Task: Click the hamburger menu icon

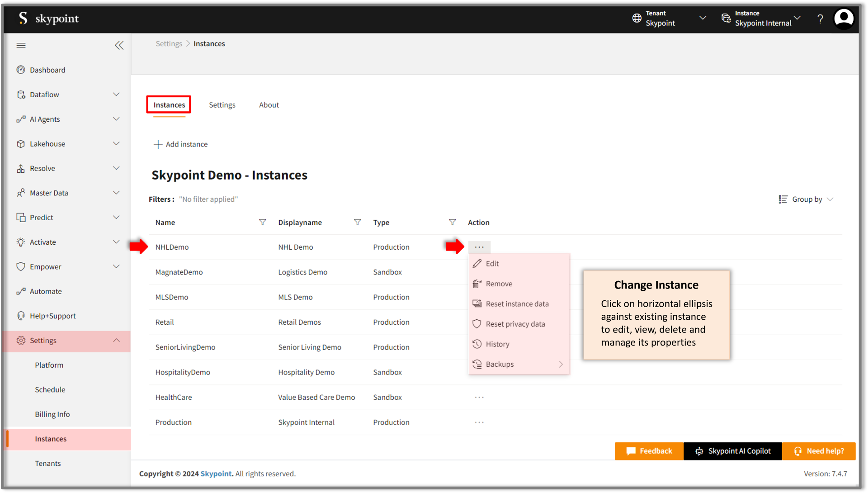Action: tap(21, 45)
